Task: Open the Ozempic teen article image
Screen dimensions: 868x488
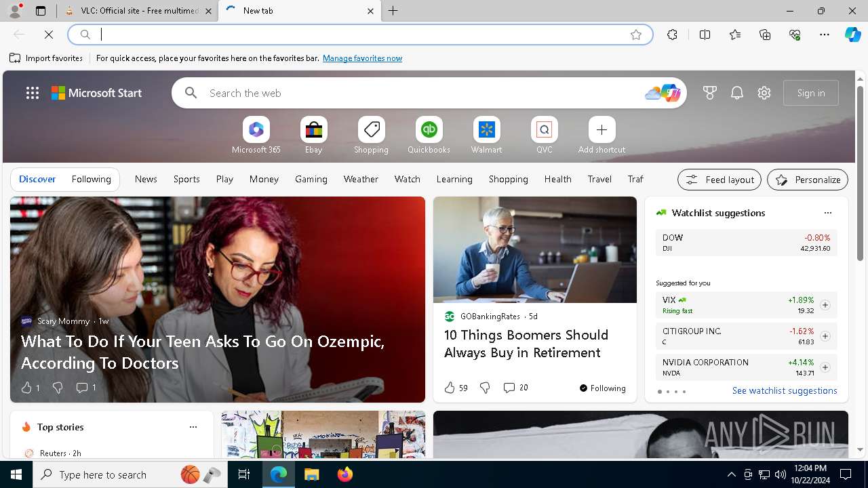Action: [218, 300]
